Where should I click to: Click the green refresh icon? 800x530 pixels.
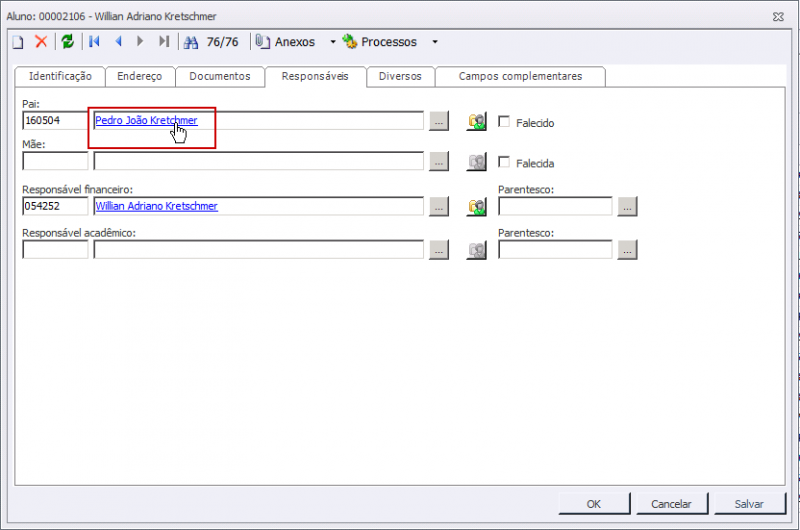point(67,42)
